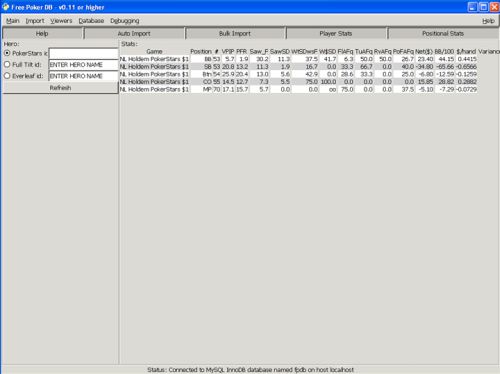
Task: Open the Debugging menu
Action: 125,21
